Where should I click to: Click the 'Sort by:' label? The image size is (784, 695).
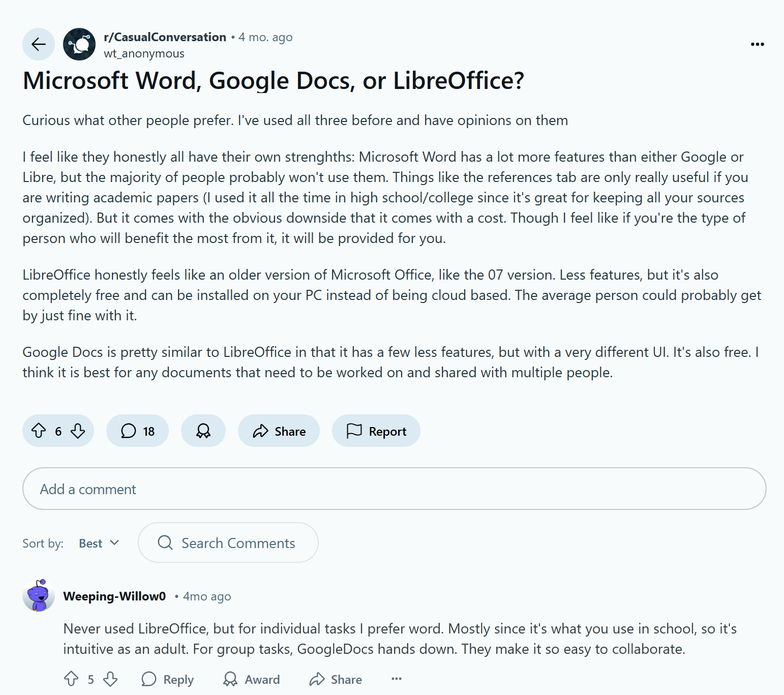[x=43, y=543]
